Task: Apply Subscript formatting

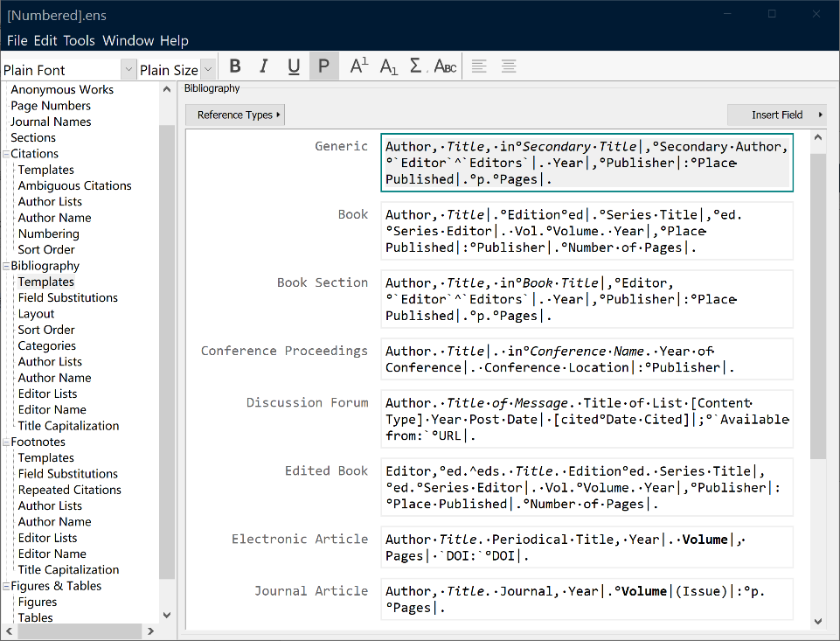Action: click(388, 66)
